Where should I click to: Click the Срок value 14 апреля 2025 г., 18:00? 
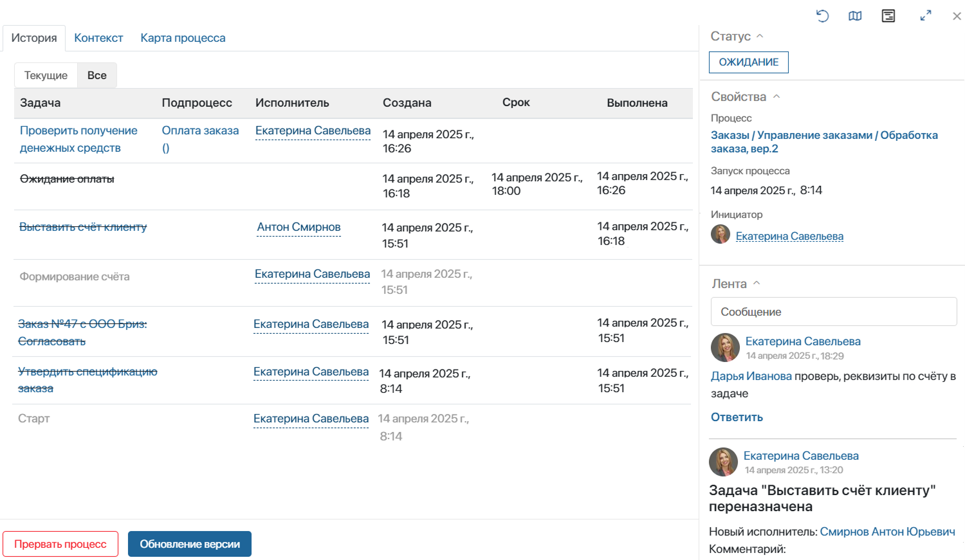[x=537, y=184]
